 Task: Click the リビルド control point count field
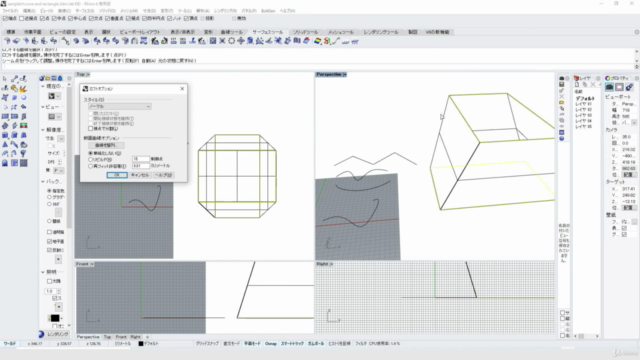pos(141,159)
